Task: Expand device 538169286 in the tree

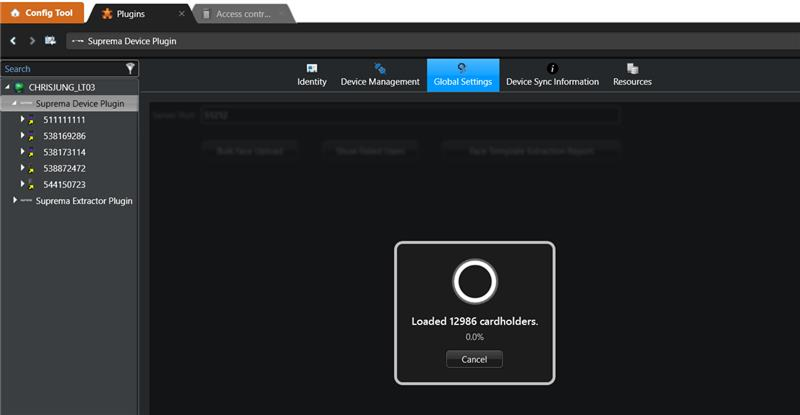Action: pyautogui.click(x=22, y=135)
